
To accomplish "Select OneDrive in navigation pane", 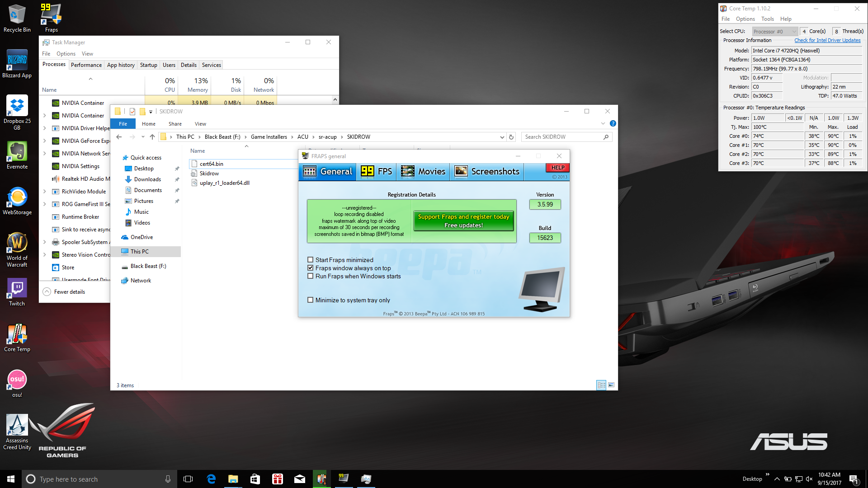I will coord(142,237).
